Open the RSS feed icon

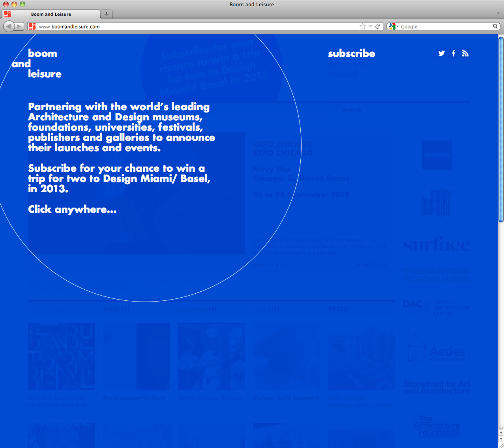click(x=465, y=53)
